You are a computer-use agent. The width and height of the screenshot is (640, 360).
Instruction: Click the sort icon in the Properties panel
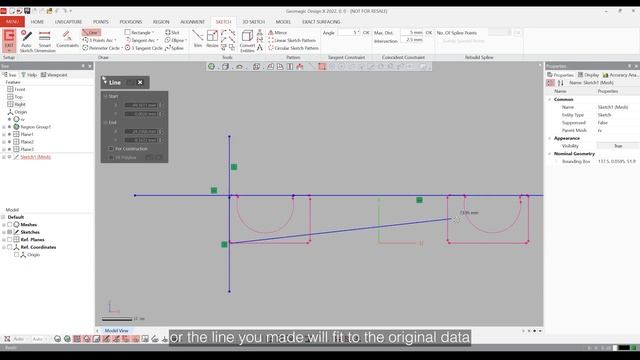click(560, 83)
